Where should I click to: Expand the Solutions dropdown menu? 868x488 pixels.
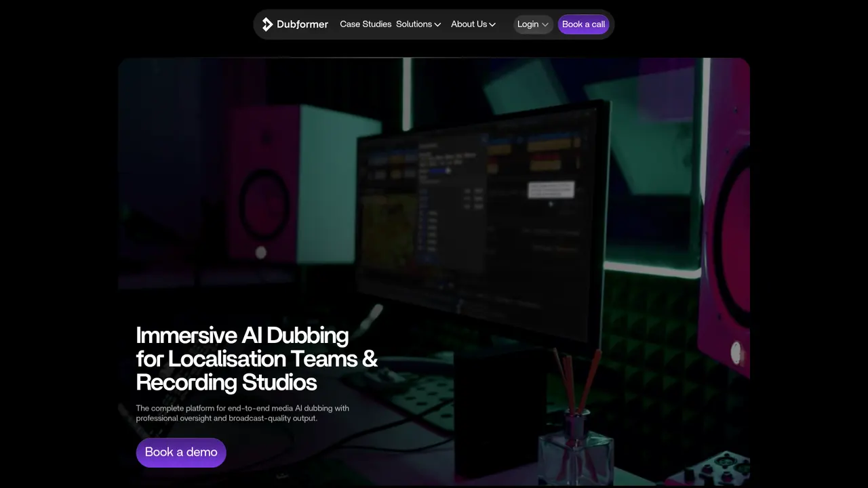418,24
